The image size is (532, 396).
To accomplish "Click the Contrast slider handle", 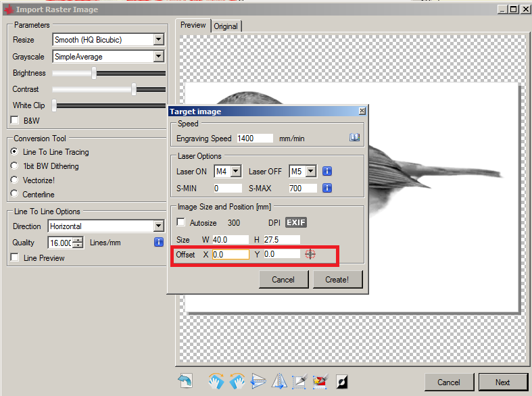I will click(134, 89).
